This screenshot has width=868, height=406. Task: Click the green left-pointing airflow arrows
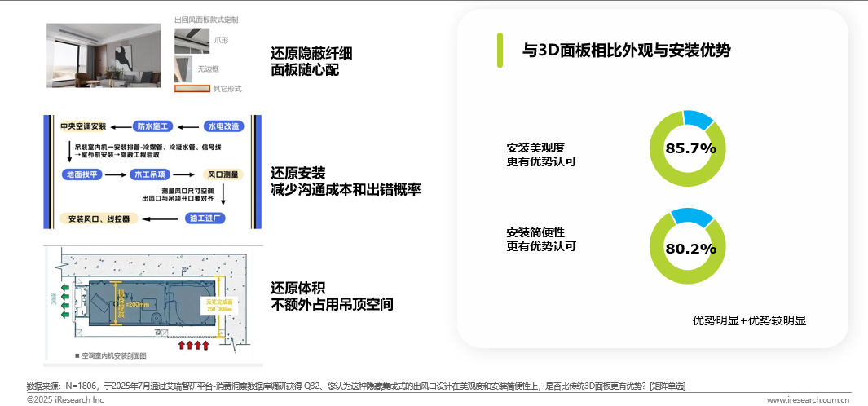click(x=65, y=302)
